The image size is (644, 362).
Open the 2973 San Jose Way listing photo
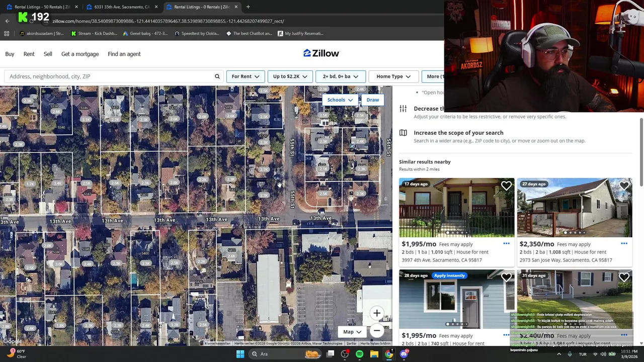click(x=575, y=208)
